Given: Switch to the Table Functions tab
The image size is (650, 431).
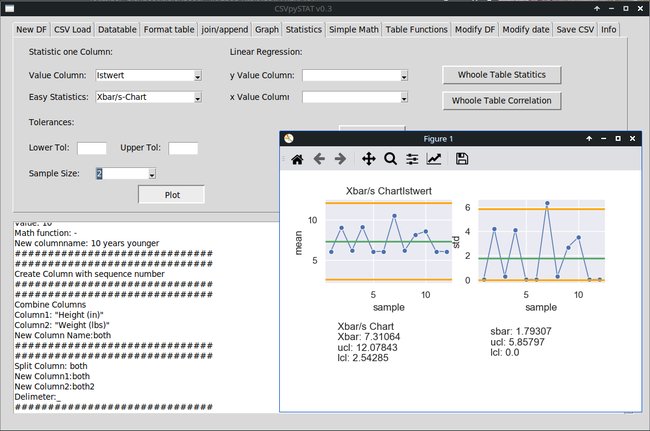Looking at the screenshot, I should [x=417, y=29].
